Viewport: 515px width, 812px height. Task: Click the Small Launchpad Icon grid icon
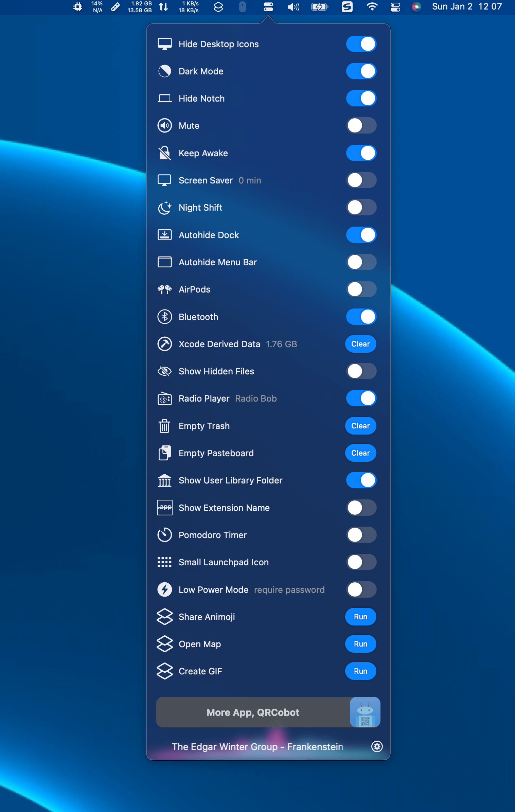point(165,562)
